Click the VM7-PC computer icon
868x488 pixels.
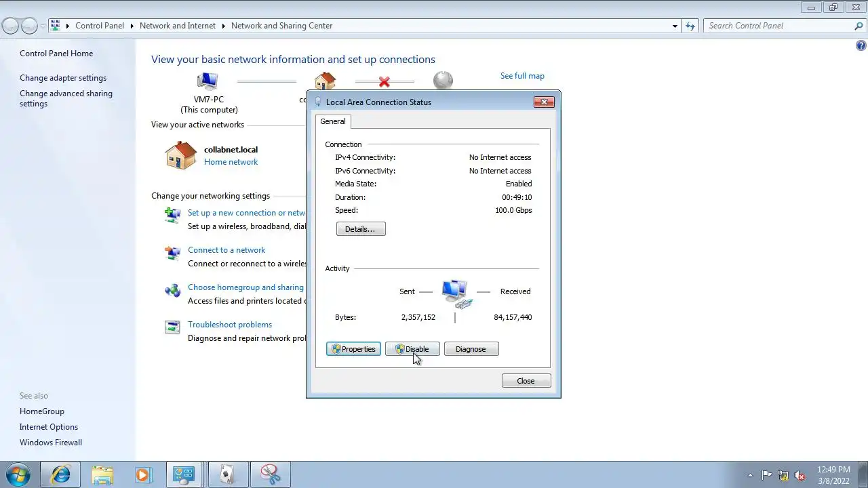click(208, 82)
